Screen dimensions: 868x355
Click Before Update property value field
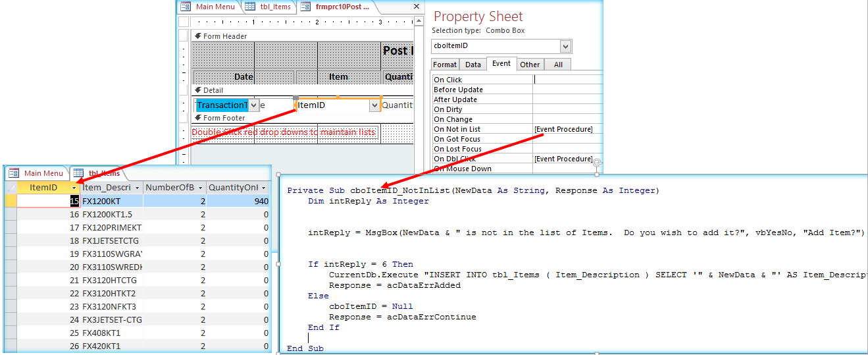pyautogui.click(x=568, y=89)
